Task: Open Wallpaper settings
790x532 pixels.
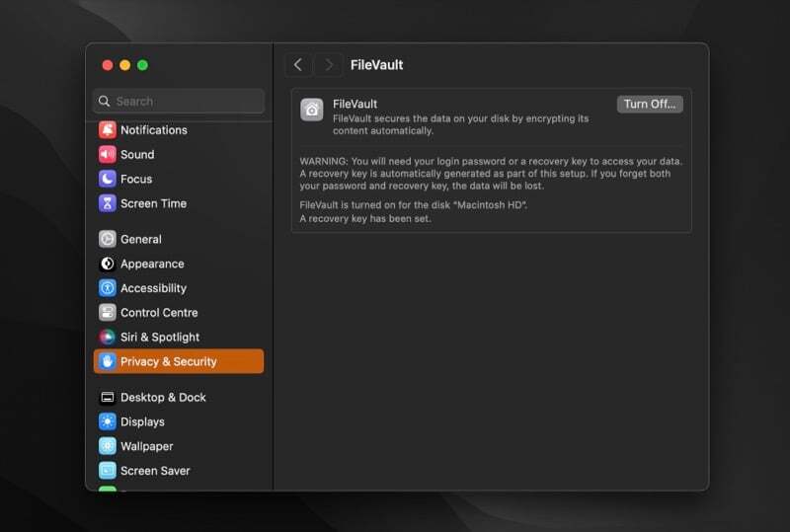Action: 179,446
